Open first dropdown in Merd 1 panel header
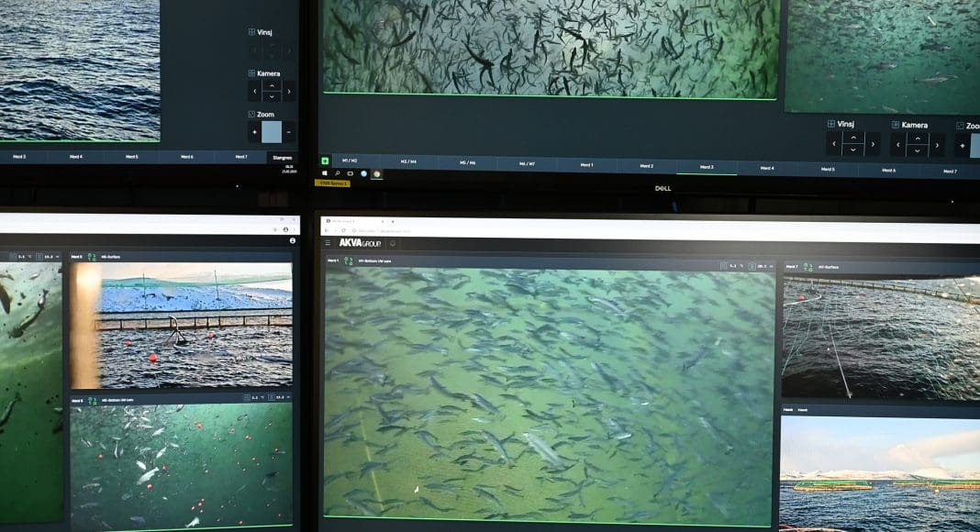This screenshot has width=980, height=532. coord(730,266)
